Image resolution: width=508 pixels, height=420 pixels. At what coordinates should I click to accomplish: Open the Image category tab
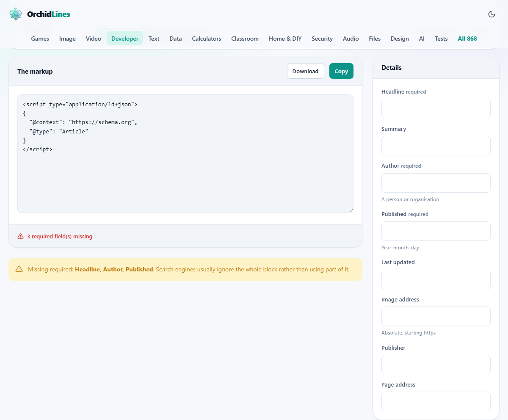(x=67, y=39)
